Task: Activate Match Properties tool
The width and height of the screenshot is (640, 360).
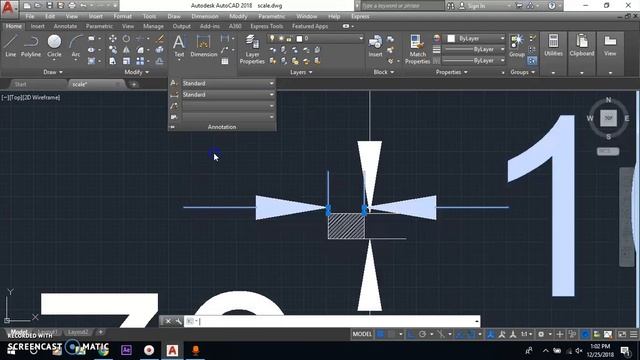Action: tap(418, 49)
